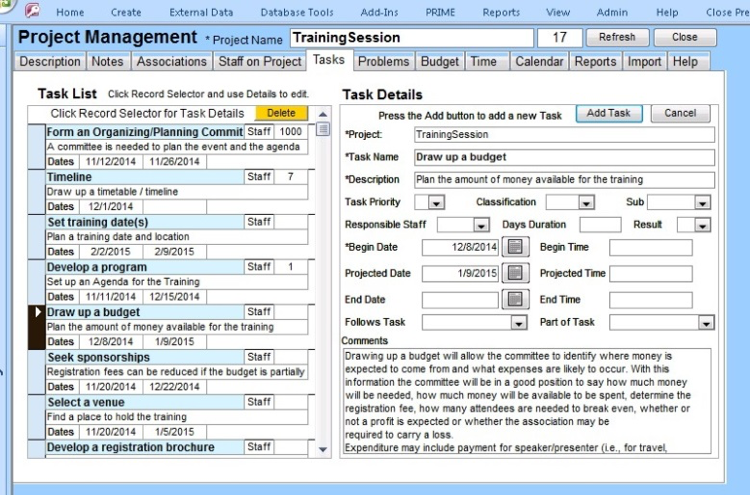The height and width of the screenshot is (495, 750).
Task: Expand the Task Priority dropdown
Action: 435,203
